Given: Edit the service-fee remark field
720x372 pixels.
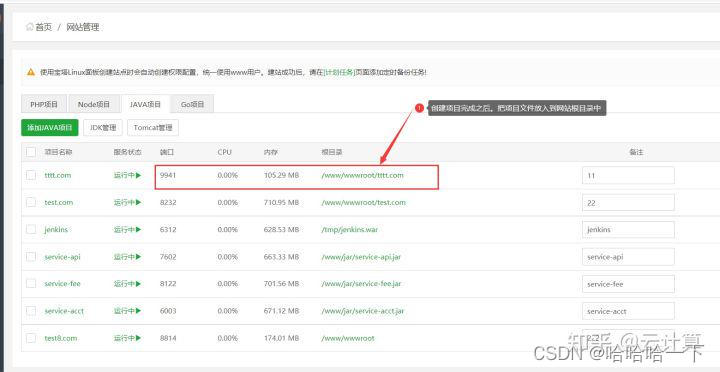Looking at the screenshot, I should pos(628,284).
